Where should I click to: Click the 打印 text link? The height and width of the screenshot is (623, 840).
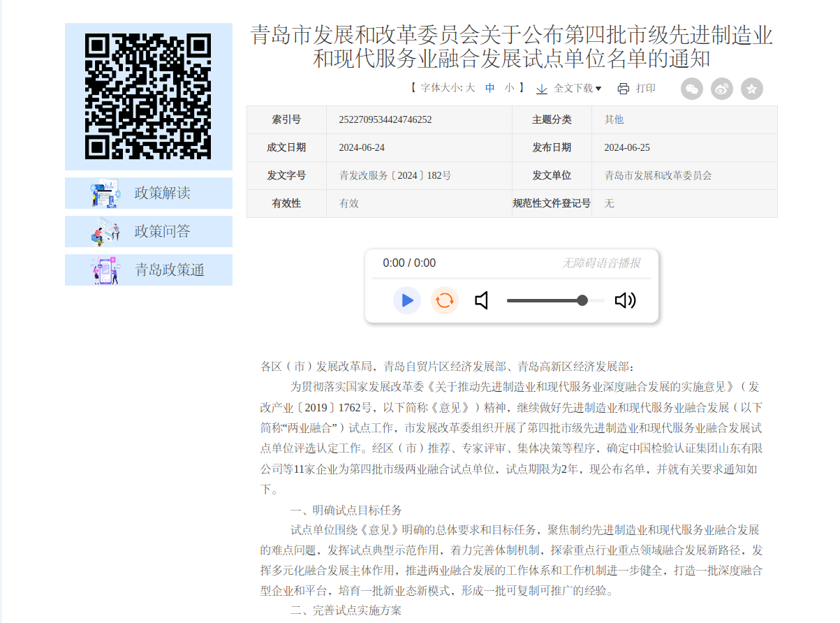(645, 89)
